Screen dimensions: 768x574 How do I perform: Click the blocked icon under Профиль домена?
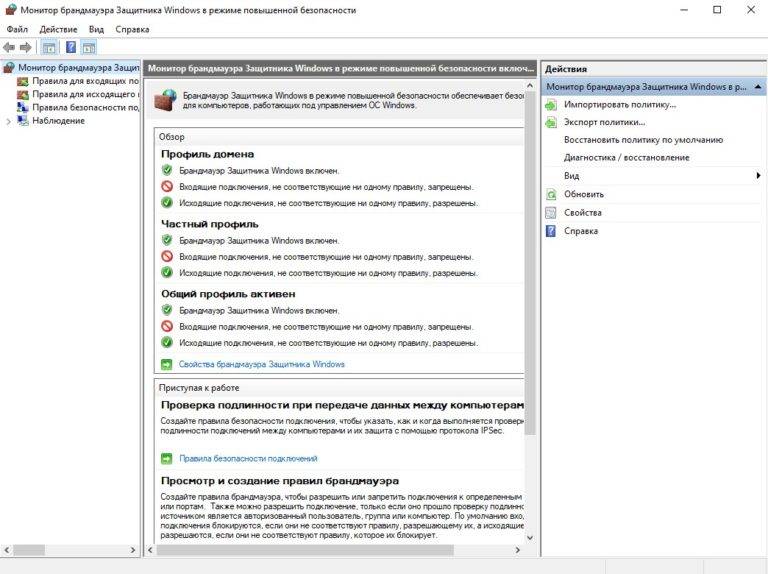pos(167,187)
